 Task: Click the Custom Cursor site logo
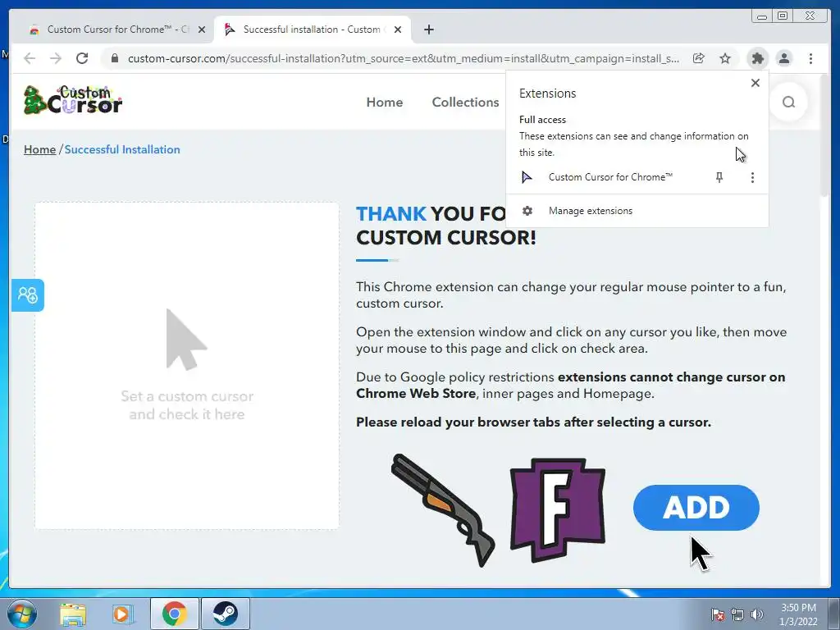(73, 100)
